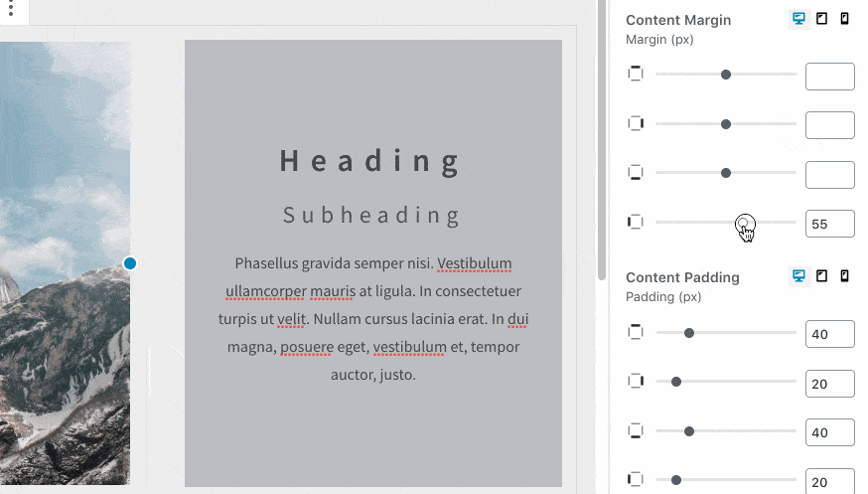Click the right margin side icon
Viewport: 868px width, 494px height.
point(636,123)
